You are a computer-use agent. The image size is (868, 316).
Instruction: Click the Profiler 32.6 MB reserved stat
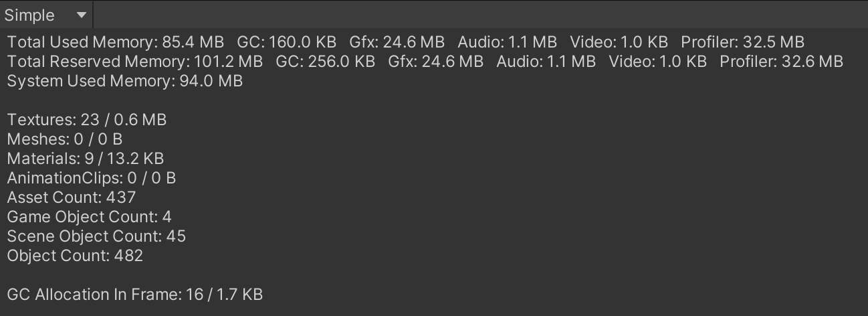tap(781, 62)
